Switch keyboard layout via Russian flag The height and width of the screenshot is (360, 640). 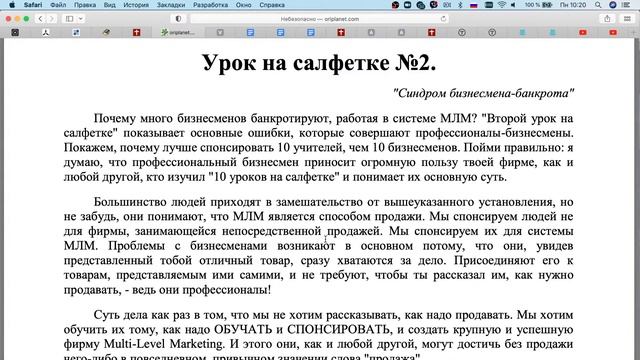click(474, 5)
